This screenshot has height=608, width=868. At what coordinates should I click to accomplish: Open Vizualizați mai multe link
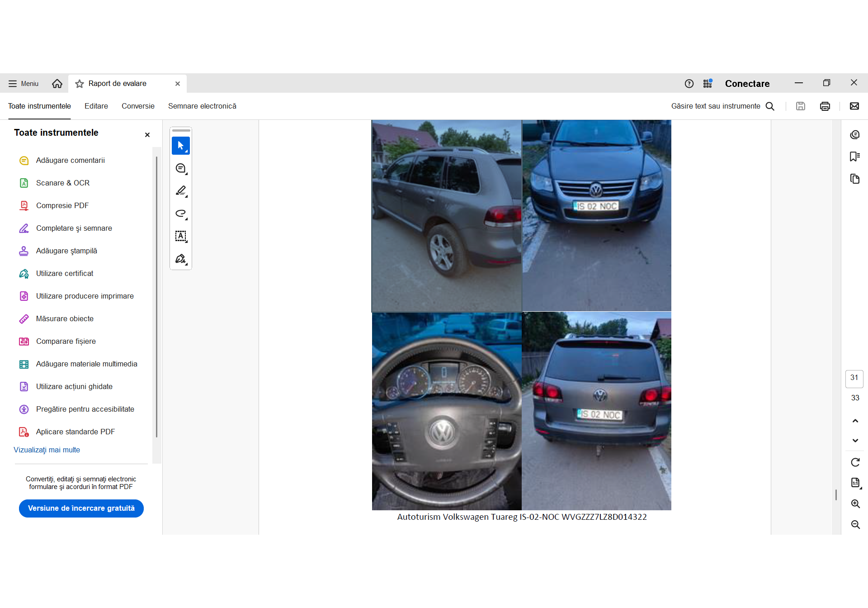[47, 450]
